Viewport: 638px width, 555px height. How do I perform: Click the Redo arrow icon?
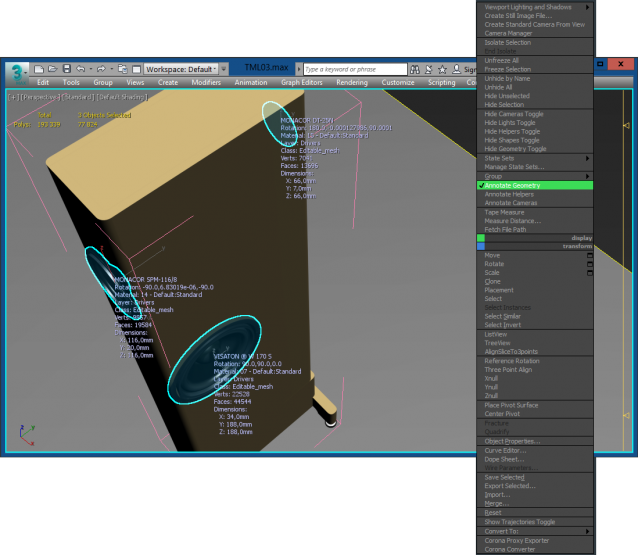101,69
